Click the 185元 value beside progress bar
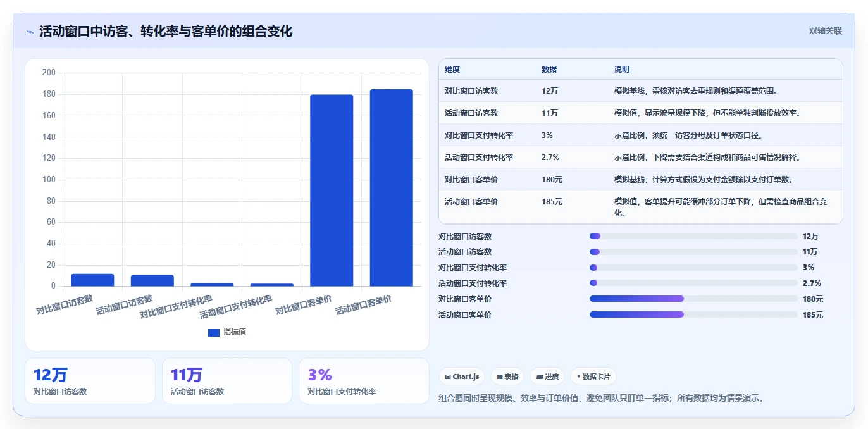The height and width of the screenshot is (429, 868). click(x=813, y=315)
